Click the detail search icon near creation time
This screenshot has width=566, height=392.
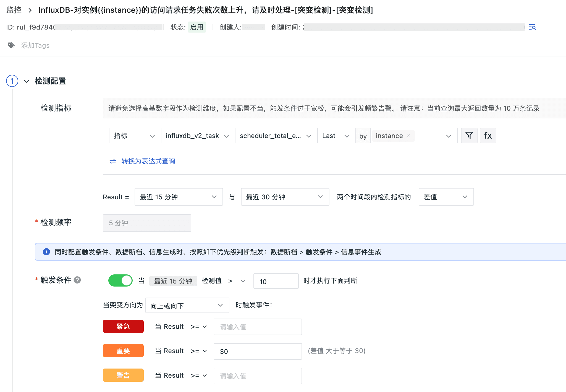(532, 27)
